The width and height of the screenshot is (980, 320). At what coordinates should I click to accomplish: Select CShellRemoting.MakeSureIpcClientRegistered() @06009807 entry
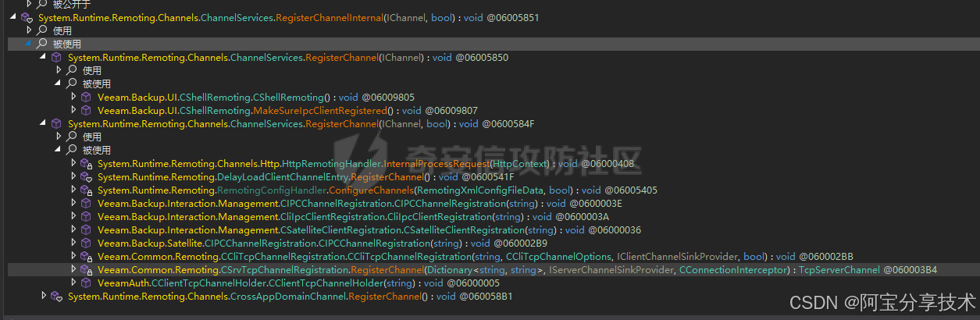(x=287, y=110)
